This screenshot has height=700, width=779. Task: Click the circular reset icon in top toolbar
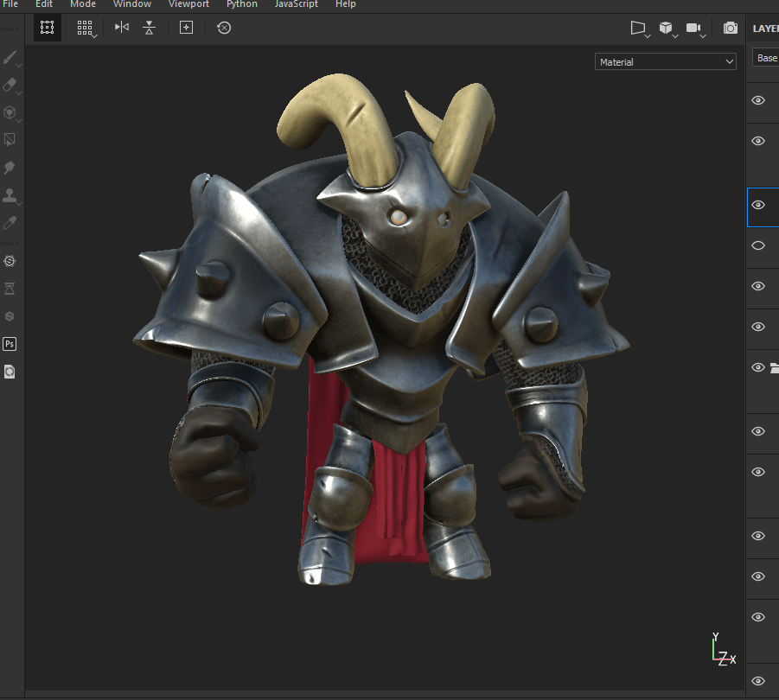[x=224, y=28]
